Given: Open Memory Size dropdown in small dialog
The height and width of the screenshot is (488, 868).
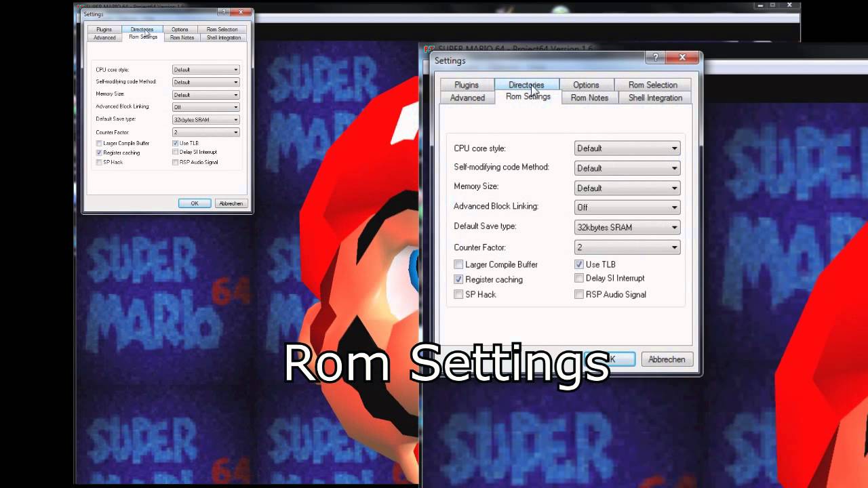Looking at the screenshot, I should [x=205, y=95].
